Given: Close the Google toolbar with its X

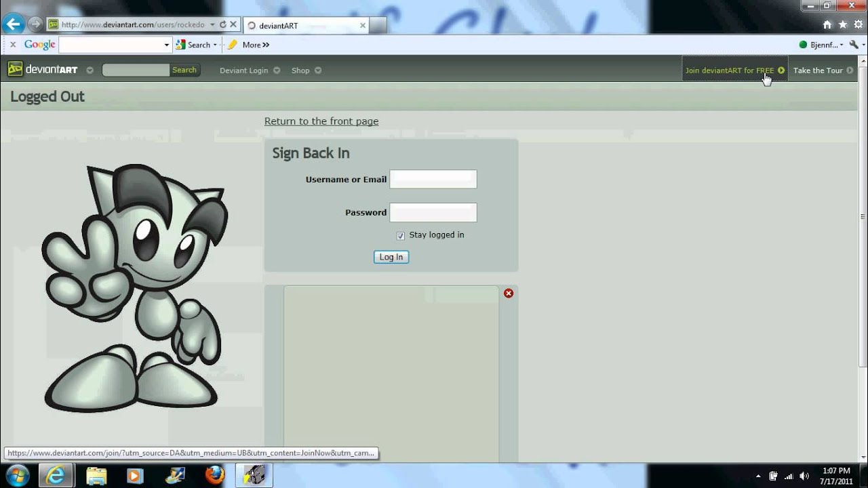Looking at the screenshot, I should (x=12, y=45).
